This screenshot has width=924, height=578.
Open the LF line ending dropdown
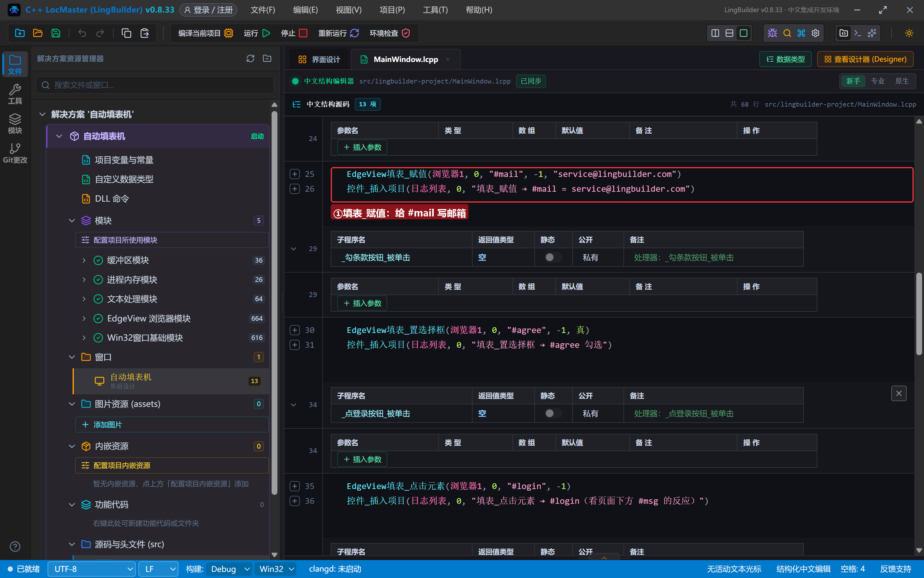[158, 569]
